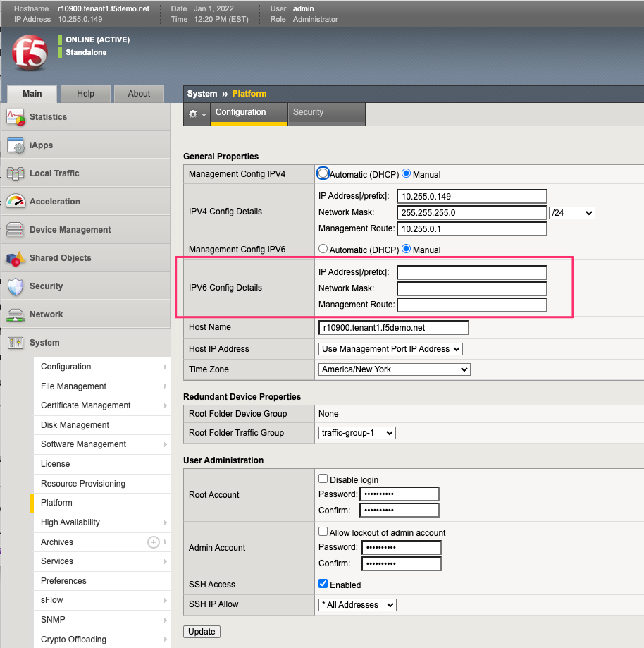Image resolution: width=644 pixels, height=648 pixels.
Task: Expand the High Availability submenu
Action: tap(166, 522)
